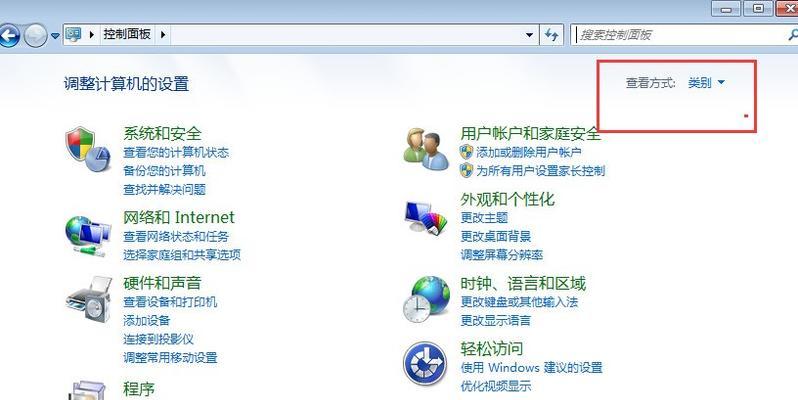
Task: Open the 添加或删除用户帐户 link
Action: click(528, 152)
